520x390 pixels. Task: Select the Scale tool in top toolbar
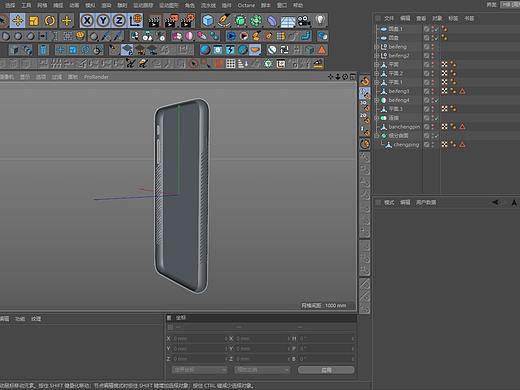tap(34, 21)
